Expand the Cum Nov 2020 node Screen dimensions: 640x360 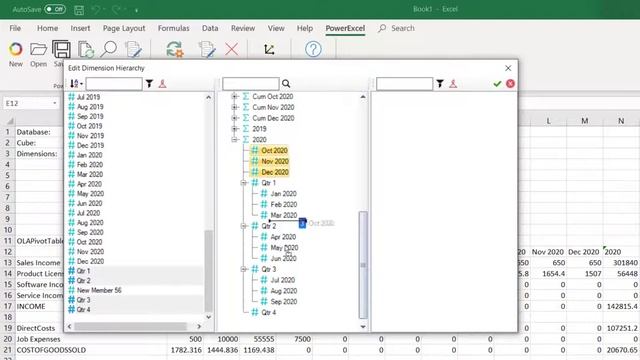click(x=235, y=107)
